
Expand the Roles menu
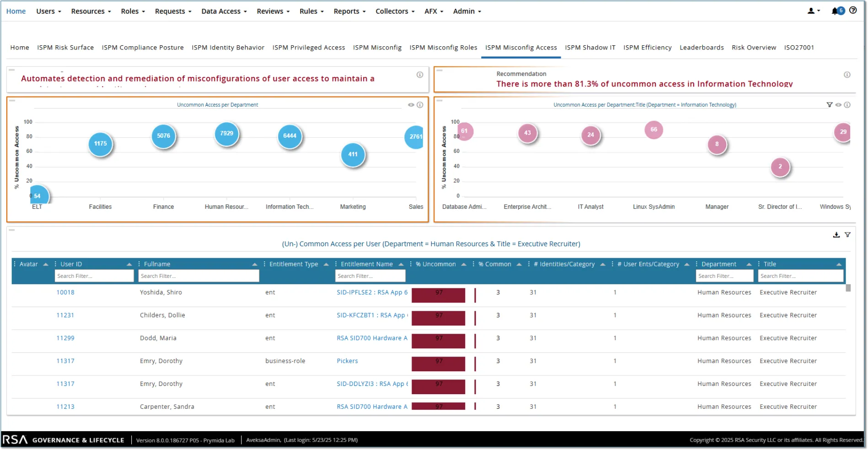(x=133, y=11)
